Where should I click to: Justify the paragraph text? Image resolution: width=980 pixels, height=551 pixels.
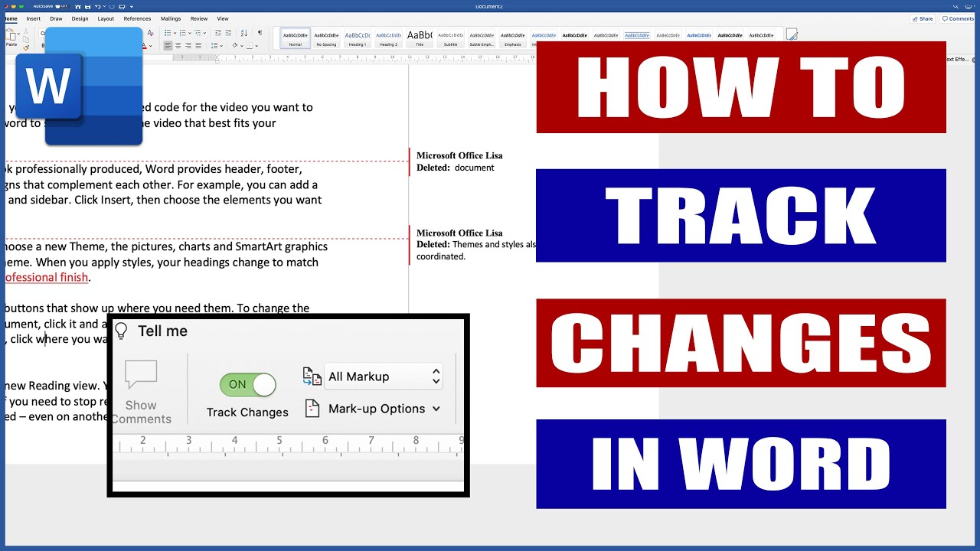[x=198, y=45]
